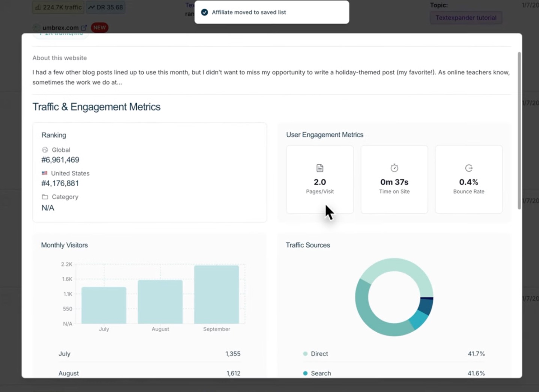Select the July bar in Monthly Visitors chart
The image size is (539, 392).
pyautogui.click(x=104, y=305)
